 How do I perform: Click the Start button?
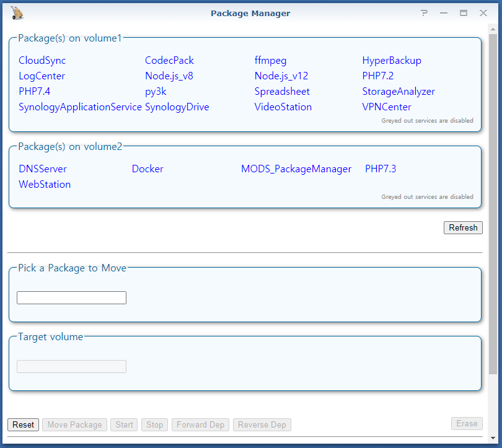(x=124, y=425)
